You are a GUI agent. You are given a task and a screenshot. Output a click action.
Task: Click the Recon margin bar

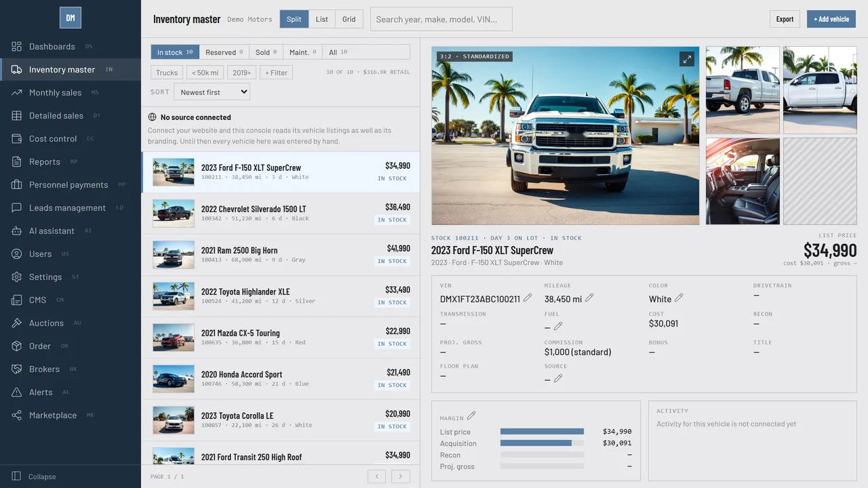(x=542, y=455)
